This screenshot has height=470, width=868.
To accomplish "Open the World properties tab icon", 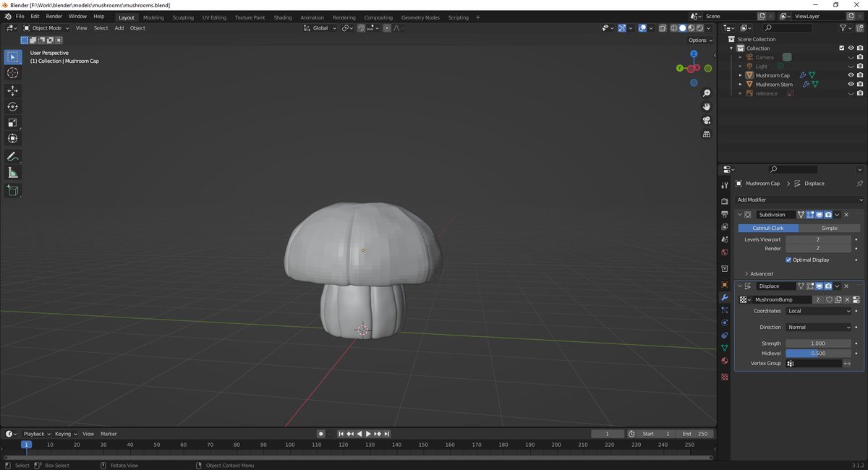I will (x=725, y=252).
